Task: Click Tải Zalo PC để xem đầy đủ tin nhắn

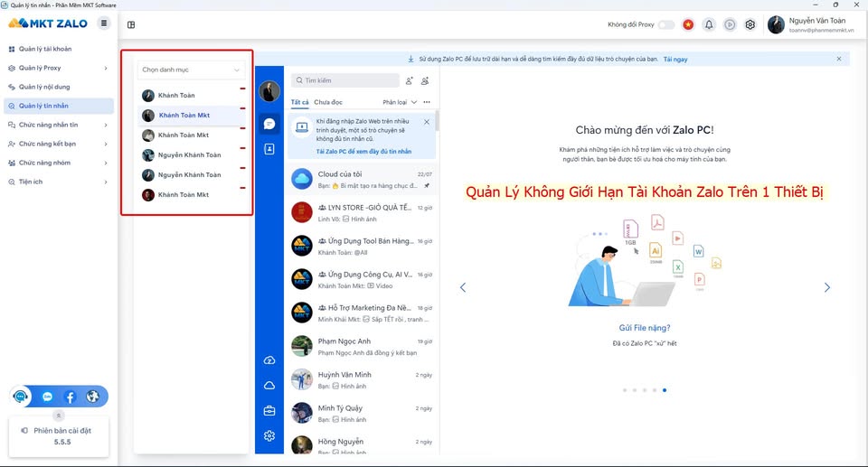Action: pos(363,152)
